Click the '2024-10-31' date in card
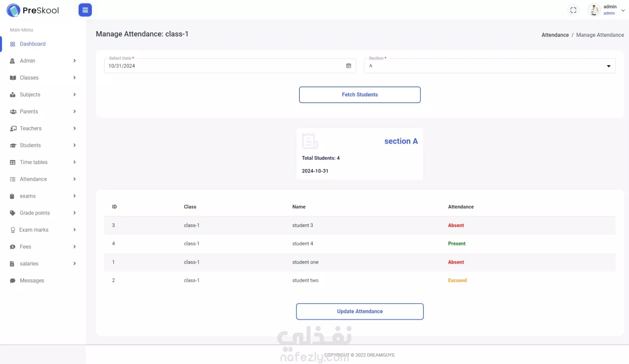Screen dimensions: 629x364 [x=315, y=171]
